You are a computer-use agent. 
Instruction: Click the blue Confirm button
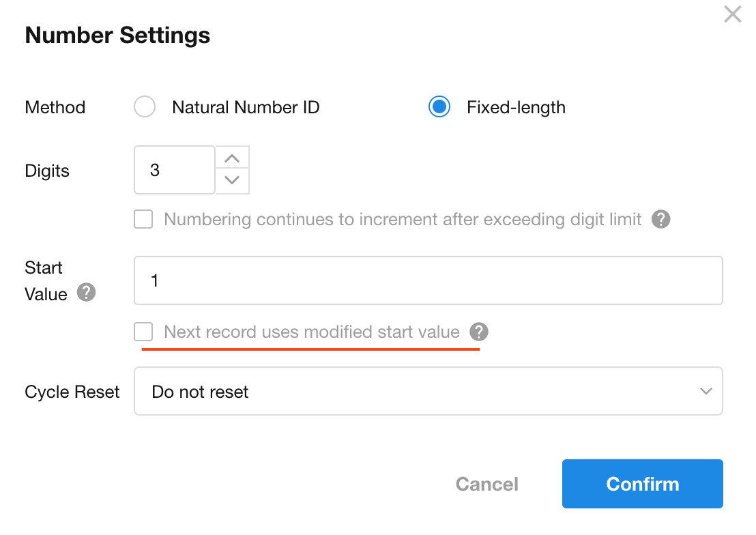[x=642, y=484]
